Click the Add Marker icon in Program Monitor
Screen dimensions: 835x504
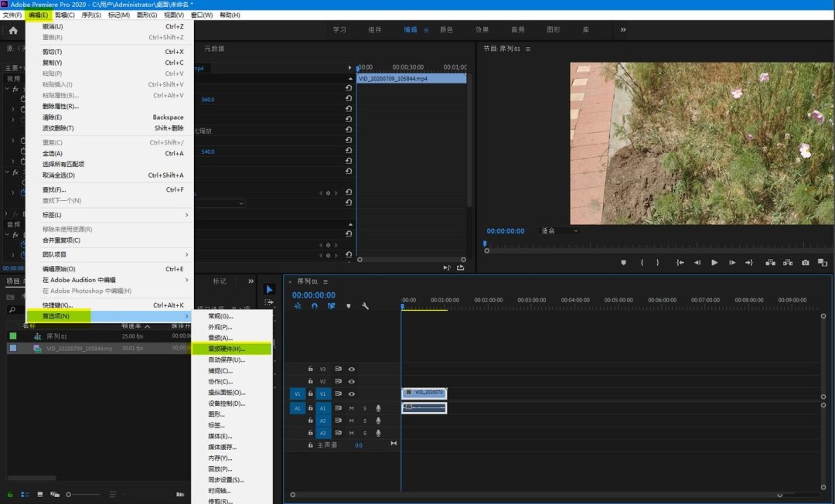pyautogui.click(x=624, y=263)
